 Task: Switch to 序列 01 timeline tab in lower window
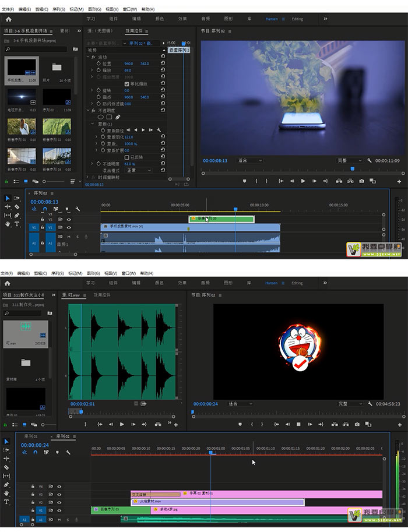[31, 436]
